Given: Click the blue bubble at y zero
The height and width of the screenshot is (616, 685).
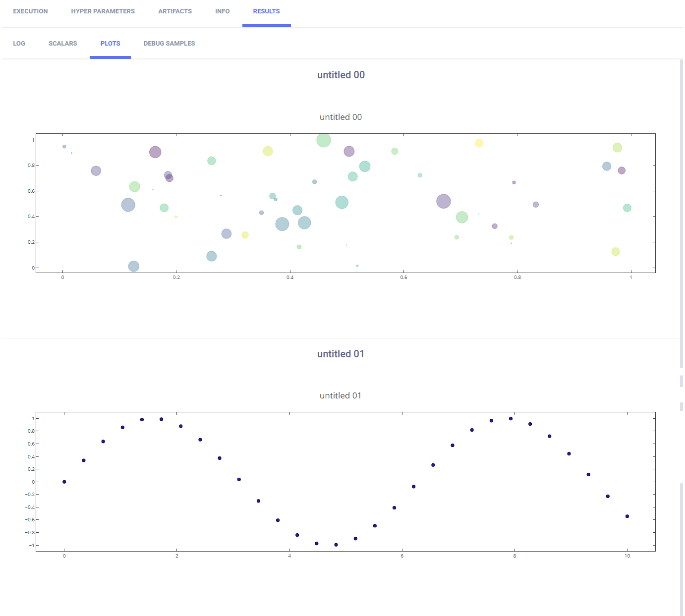Looking at the screenshot, I should coord(133,266).
